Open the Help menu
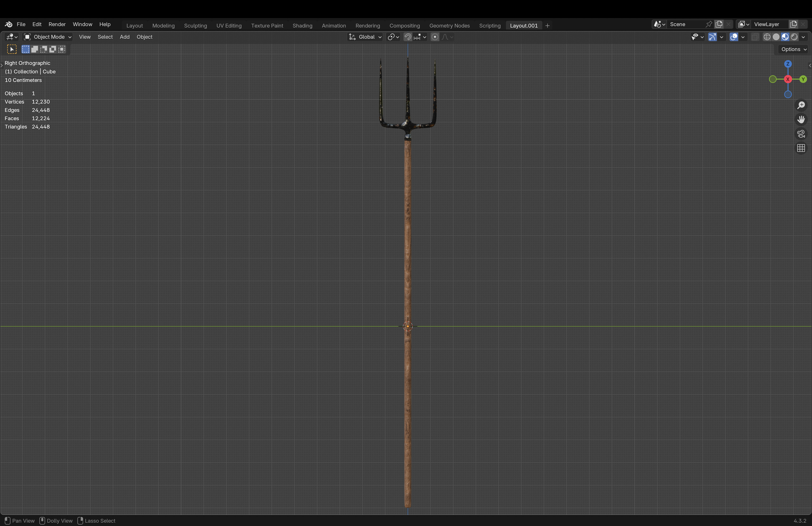Screen dimensions: 812x526 coord(105,24)
